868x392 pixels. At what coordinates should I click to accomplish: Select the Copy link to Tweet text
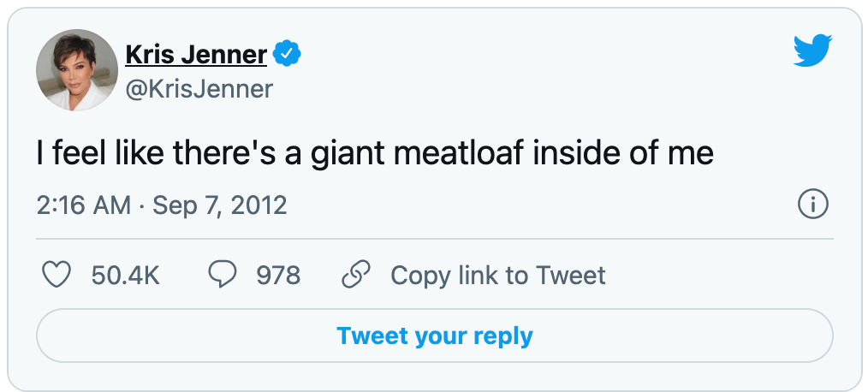[x=497, y=275]
